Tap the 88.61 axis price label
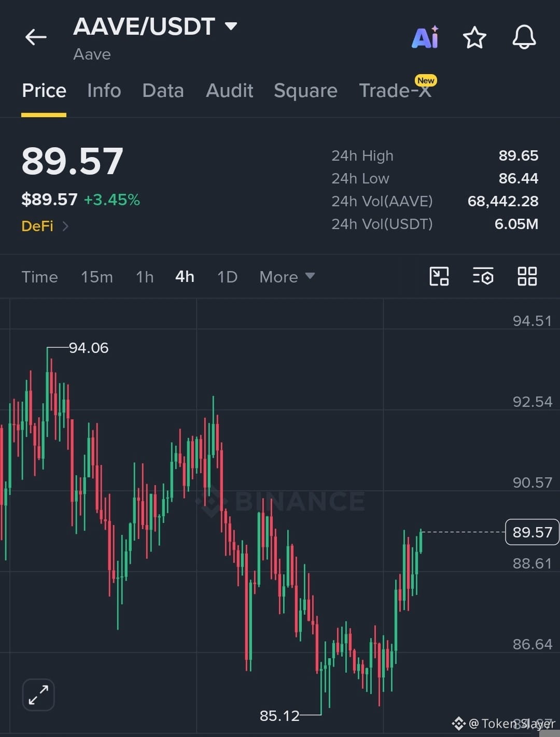Image resolution: width=560 pixels, height=737 pixels. 533,563
